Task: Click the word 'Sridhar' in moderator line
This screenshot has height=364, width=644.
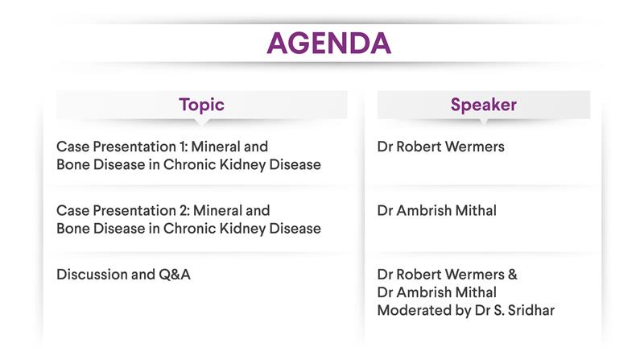Action: click(531, 310)
